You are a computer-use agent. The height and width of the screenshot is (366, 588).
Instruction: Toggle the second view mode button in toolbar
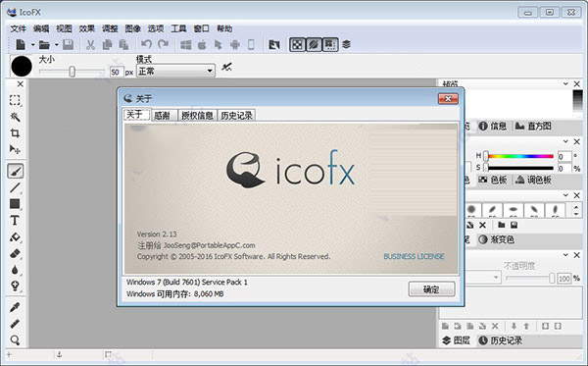pyautogui.click(x=314, y=45)
